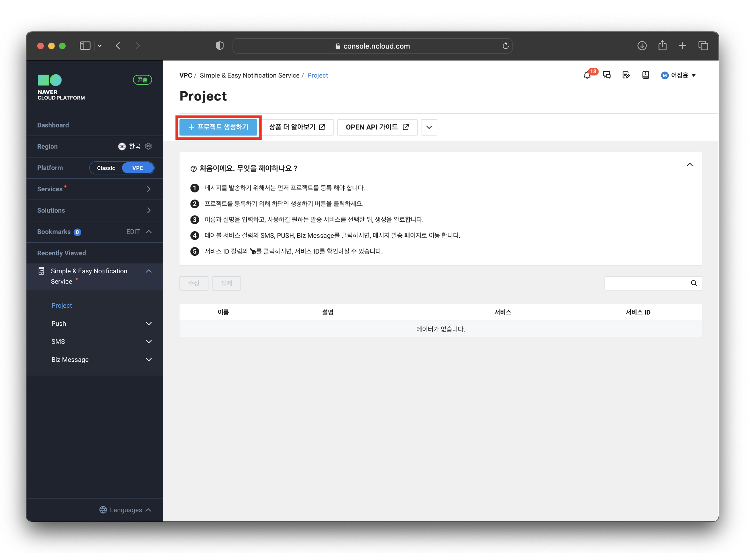The height and width of the screenshot is (560, 751).
Task: Click the search magnifier icon
Action: (x=694, y=284)
